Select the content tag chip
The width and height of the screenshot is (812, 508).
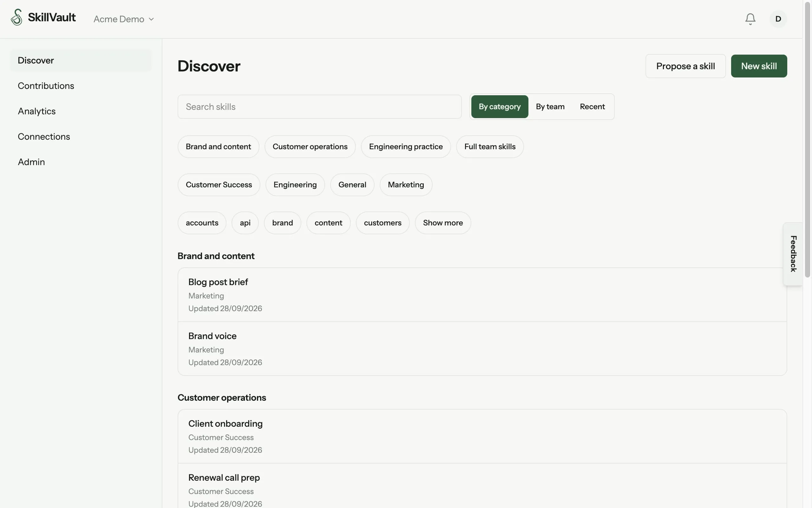click(x=328, y=223)
